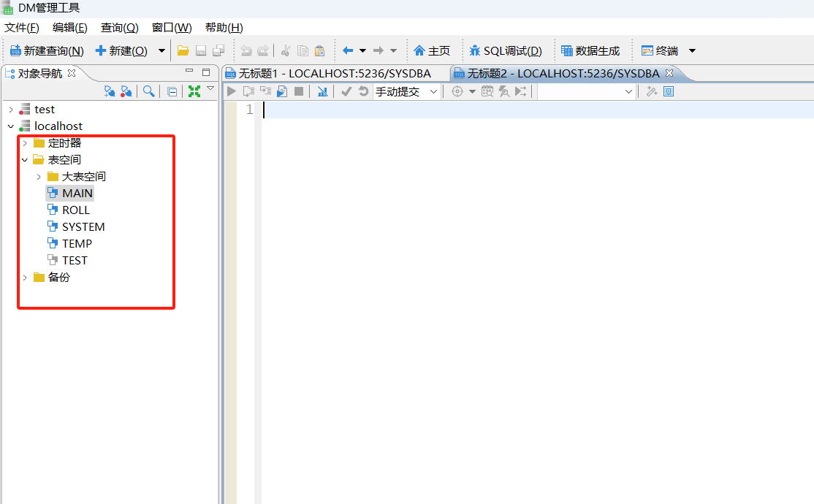814x504 pixels.
Task: Click the execute-script page icon with blue arrow
Action: click(282, 91)
